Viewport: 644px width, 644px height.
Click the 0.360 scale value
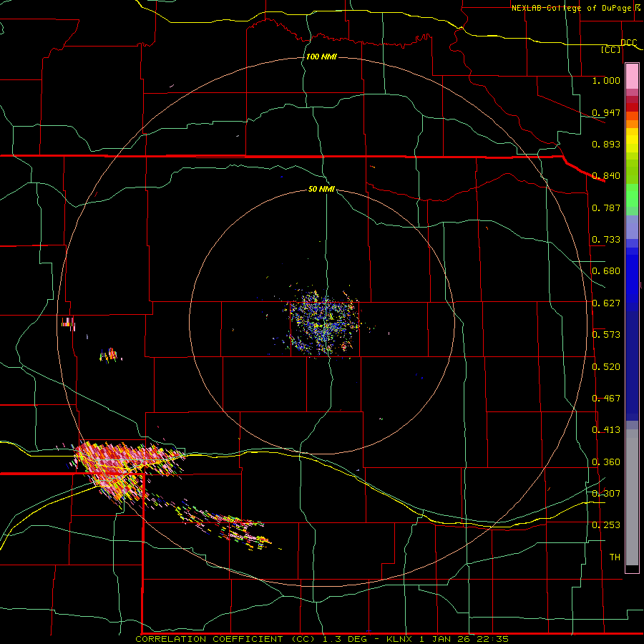[x=606, y=462]
